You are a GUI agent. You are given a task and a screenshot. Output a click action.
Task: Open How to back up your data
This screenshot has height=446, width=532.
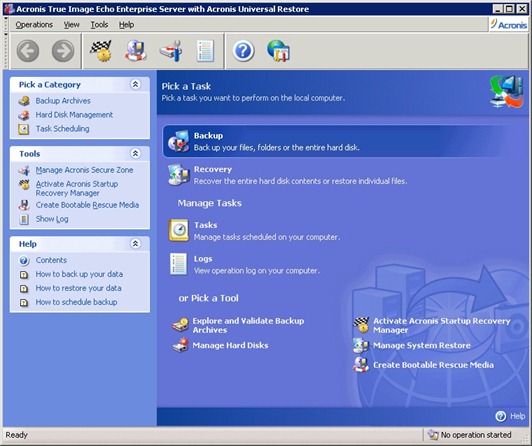pyautogui.click(x=79, y=274)
